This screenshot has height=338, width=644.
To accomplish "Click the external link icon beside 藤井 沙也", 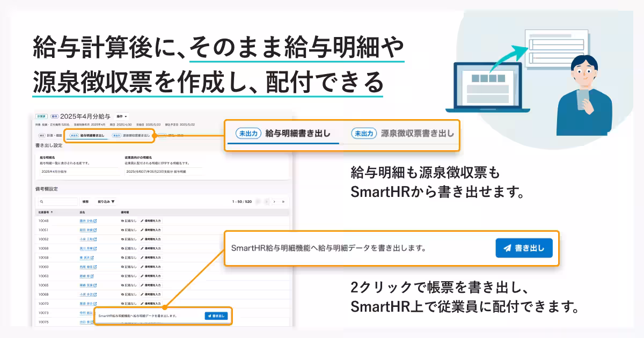I will [x=94, y=221].
